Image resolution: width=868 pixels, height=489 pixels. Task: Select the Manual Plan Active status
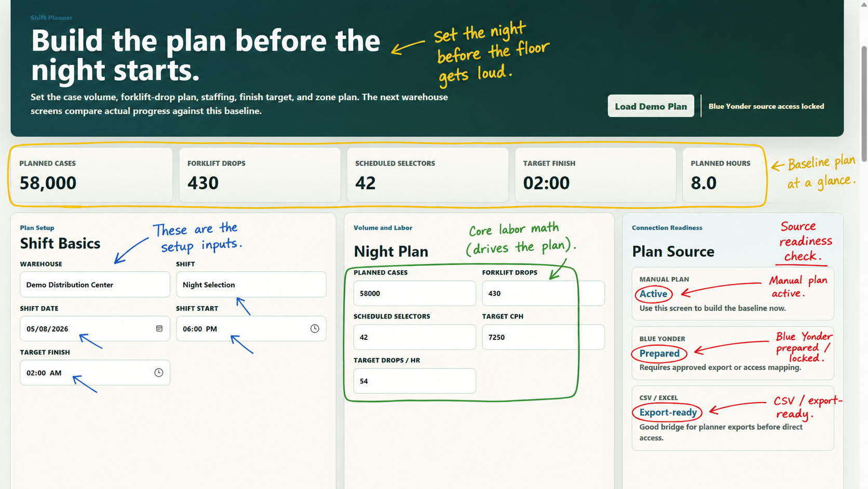(653, 294)
